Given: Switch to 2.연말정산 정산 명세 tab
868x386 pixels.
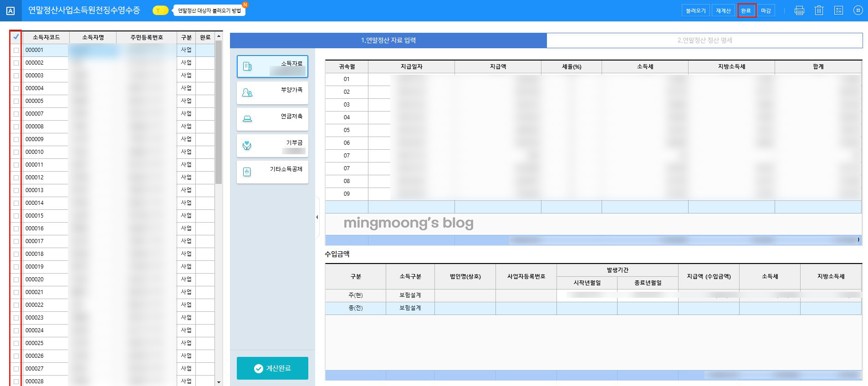Looking at the screenshot, I should tap(705, 40).
